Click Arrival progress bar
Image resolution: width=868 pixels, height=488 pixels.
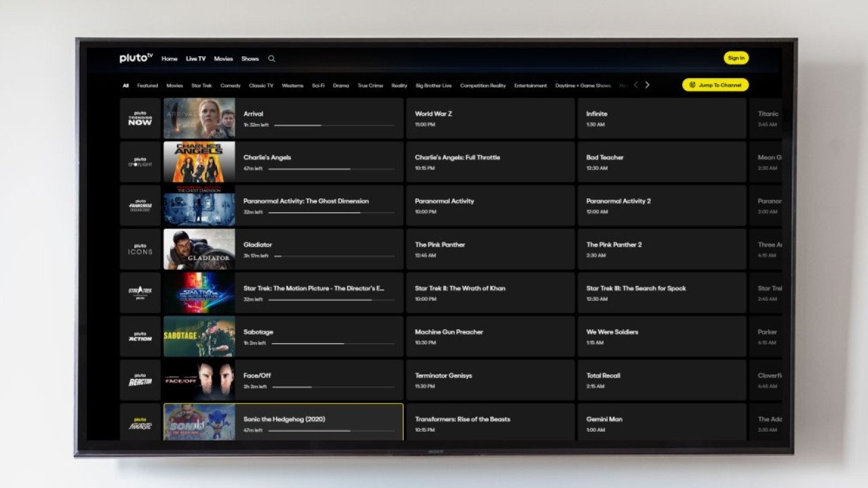(x=334, y=125)
